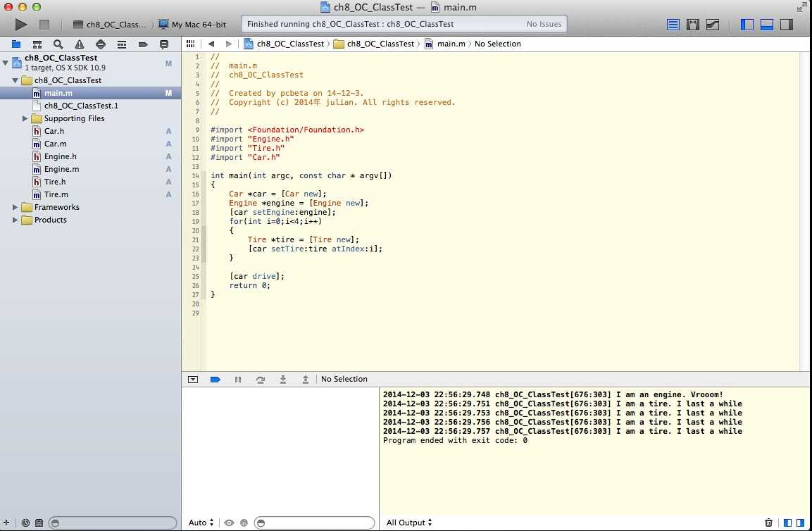
Task: Switch to the Version editor
Action: tap(713, 25)
